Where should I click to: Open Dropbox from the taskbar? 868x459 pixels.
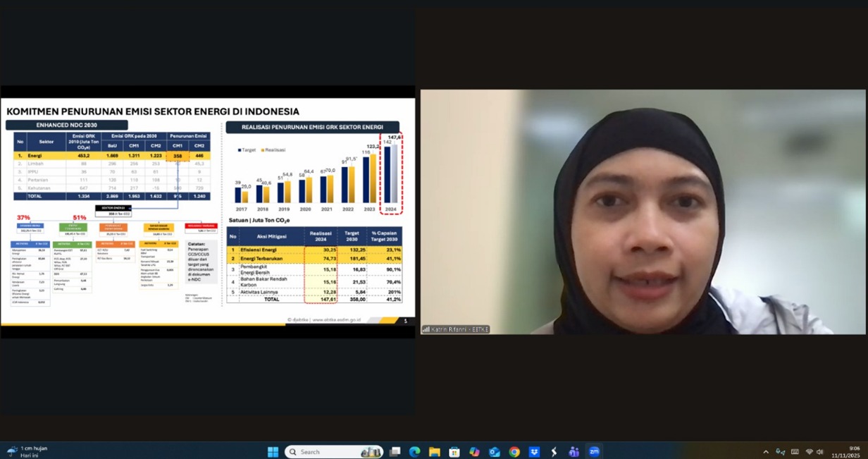coord(534,452)
